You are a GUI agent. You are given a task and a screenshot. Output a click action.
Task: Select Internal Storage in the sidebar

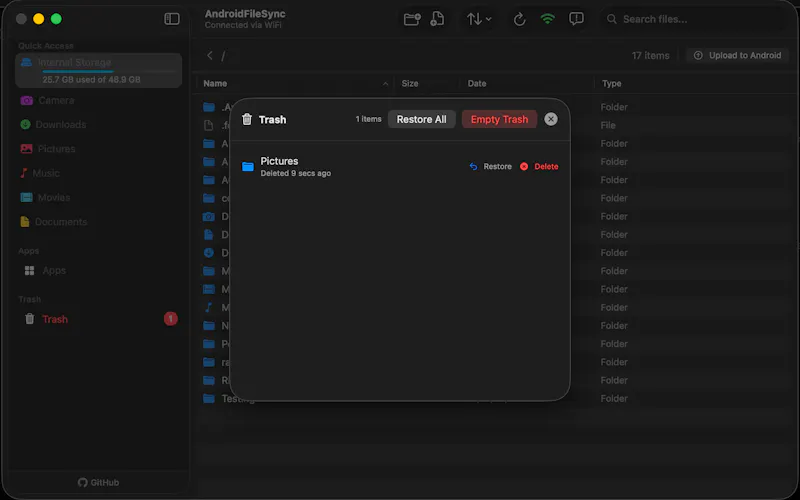coord(98,70)
